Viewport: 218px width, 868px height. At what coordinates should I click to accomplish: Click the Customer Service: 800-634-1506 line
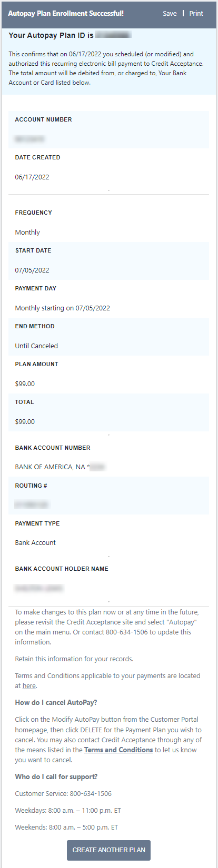tap(63, 793)
